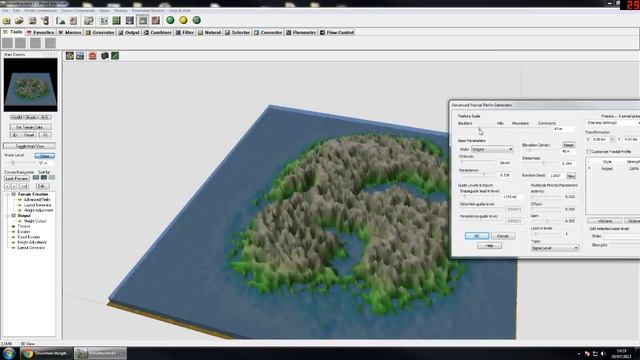Screen dimensions: 640x360
Task: Click the dark cube icon in view toolbar
Action: coord(105,56)
